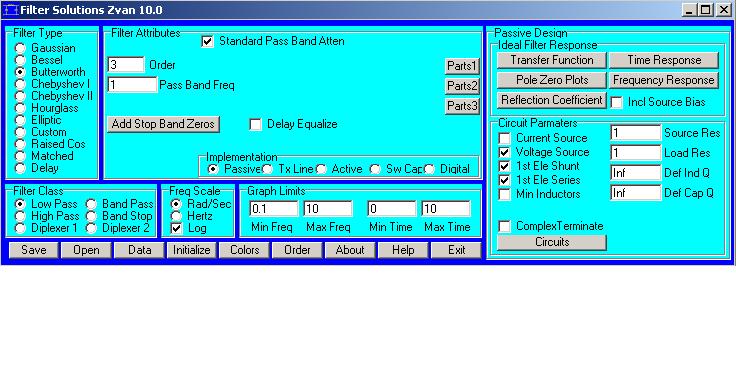Show the Transfer Function
The width and height of the screenshot is (736, 384).
(552, 60)
